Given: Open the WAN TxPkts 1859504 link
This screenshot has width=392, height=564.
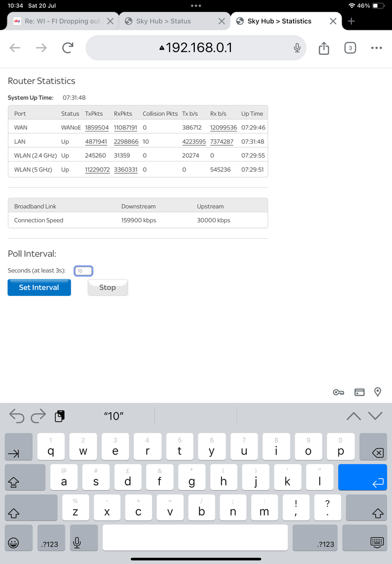Looking at the screenshot, I should point(97,128).
